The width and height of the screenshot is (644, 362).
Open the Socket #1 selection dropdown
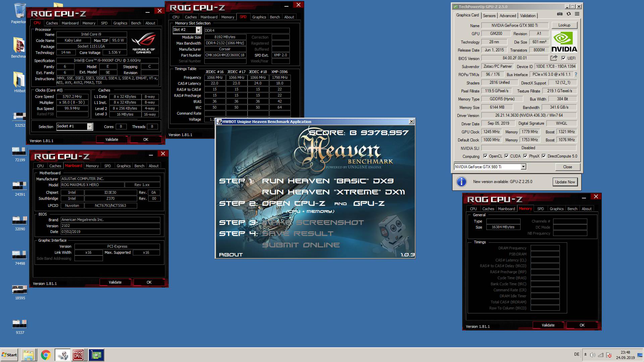[x=90, y=126]
